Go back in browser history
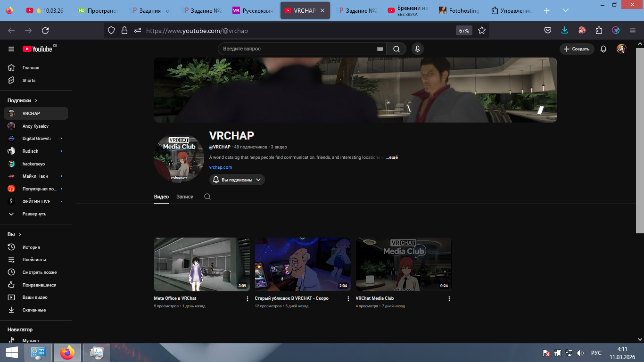 pyautogui.click(x=11, y=31)
